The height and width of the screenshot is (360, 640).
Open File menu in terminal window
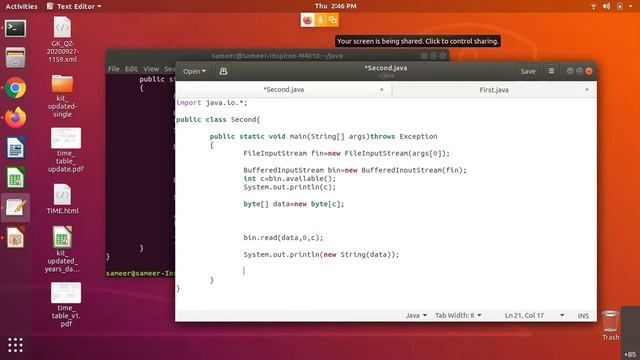pyautogui.click(x=113, y=69)
